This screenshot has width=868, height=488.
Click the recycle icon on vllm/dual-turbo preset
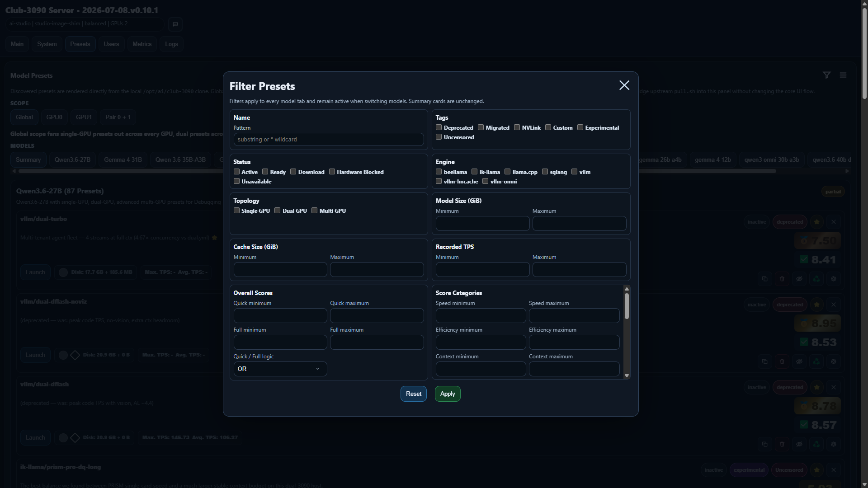click(816, 279)
